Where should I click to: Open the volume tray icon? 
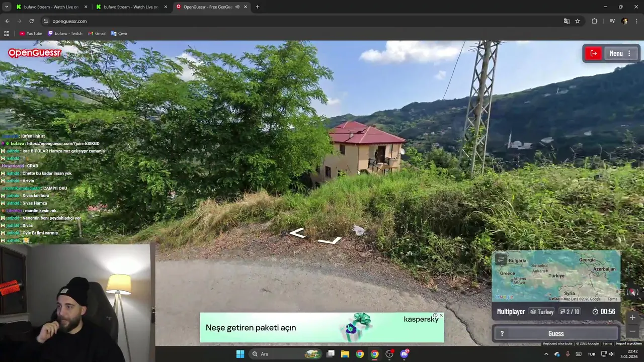click(x=612, y=354)
